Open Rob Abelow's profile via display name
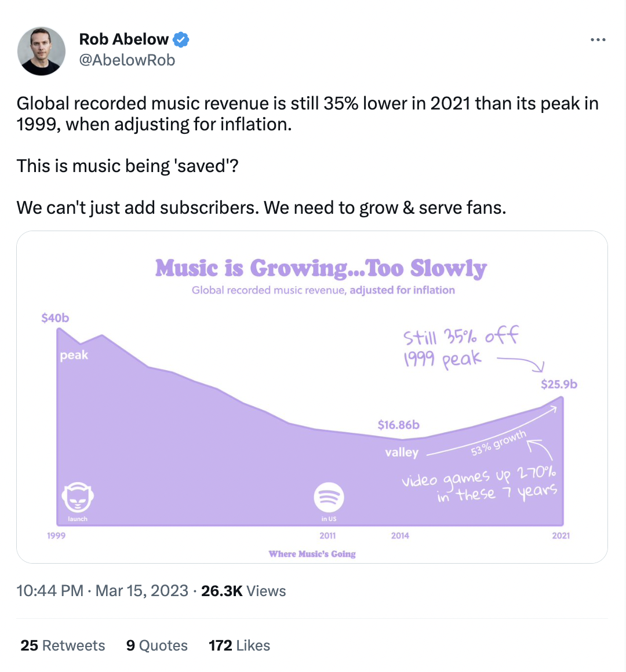 125,39
